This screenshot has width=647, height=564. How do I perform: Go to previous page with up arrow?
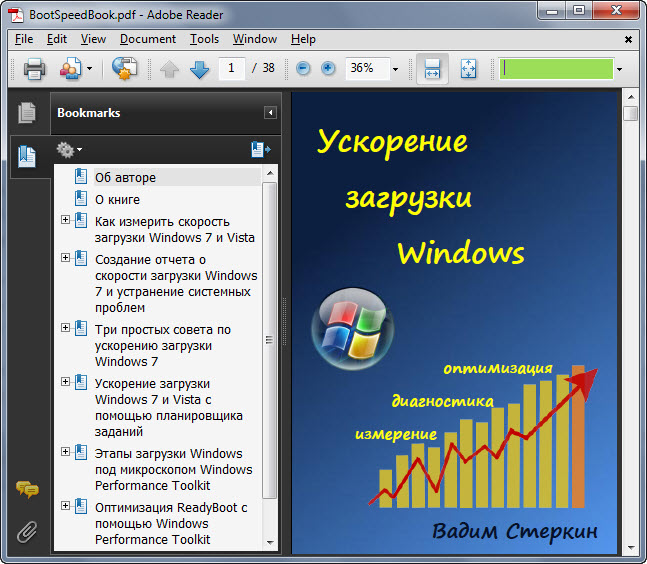[169, 69]
